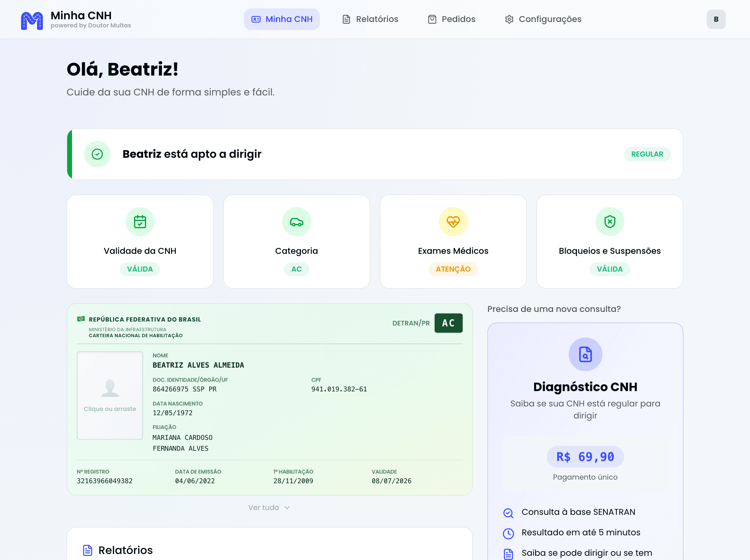Click the car icon on Categoria card

tap(296, 222)
